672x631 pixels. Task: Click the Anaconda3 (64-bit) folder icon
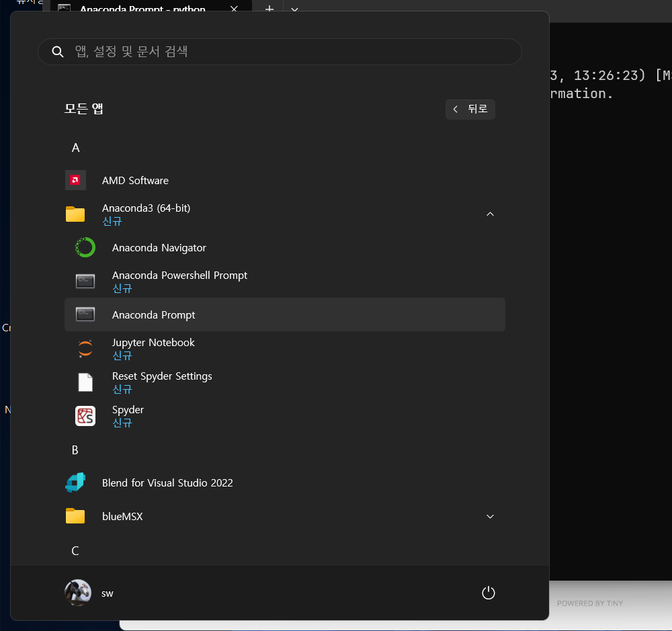tap(75, 214)
